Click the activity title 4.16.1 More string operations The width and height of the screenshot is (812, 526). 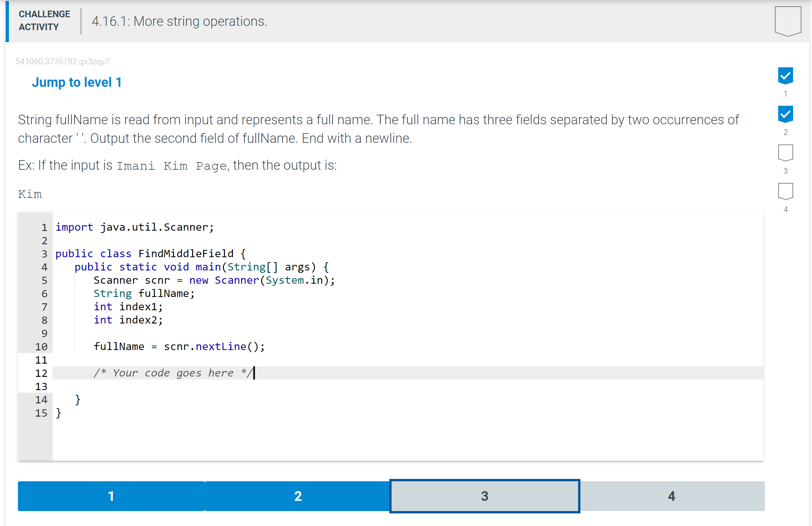[179, 21]
